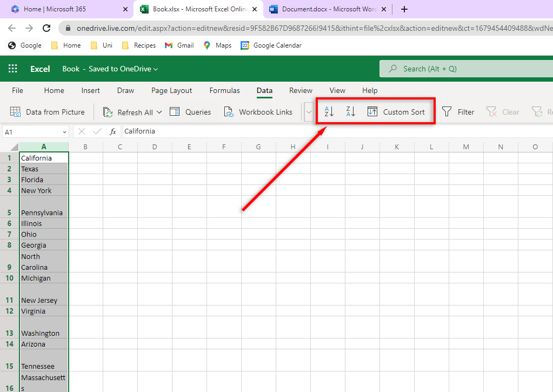
Task: Select the cell containing Georgia
Action: point(44,245)
